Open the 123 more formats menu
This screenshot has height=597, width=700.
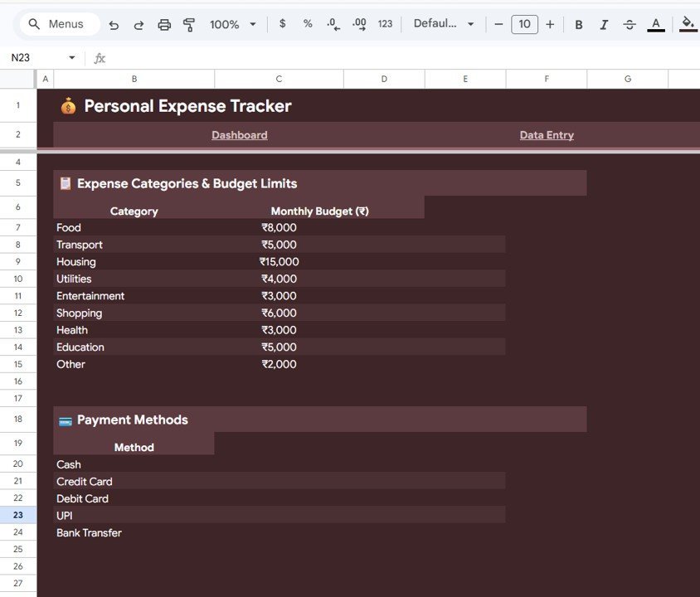tap(385, 24)
